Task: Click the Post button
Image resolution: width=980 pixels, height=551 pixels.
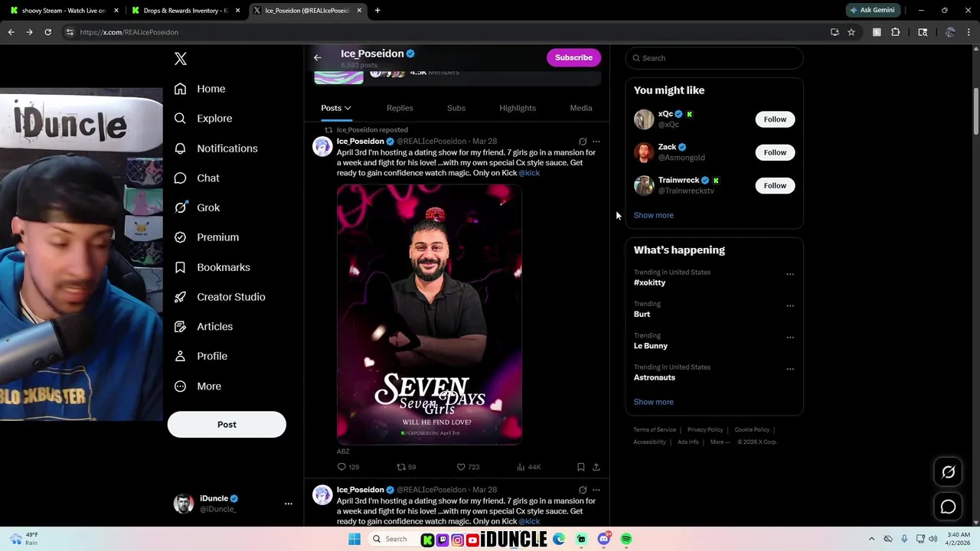Action: pos(227,425)
